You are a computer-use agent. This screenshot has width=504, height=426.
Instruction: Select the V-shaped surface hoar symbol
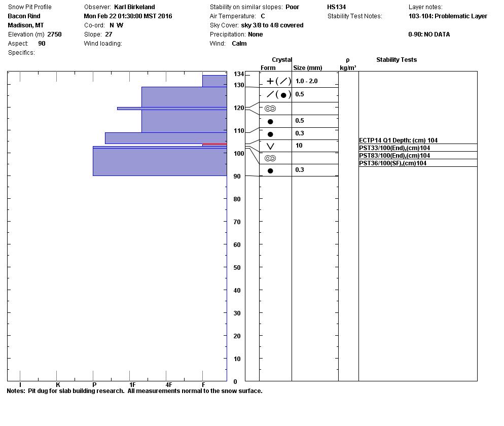pos(270,146)
